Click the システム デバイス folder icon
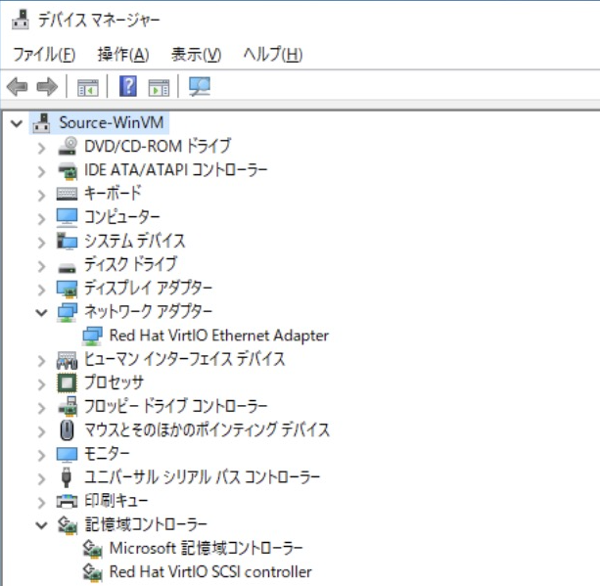This screenshot has width=600, height=586. [67, 241]
